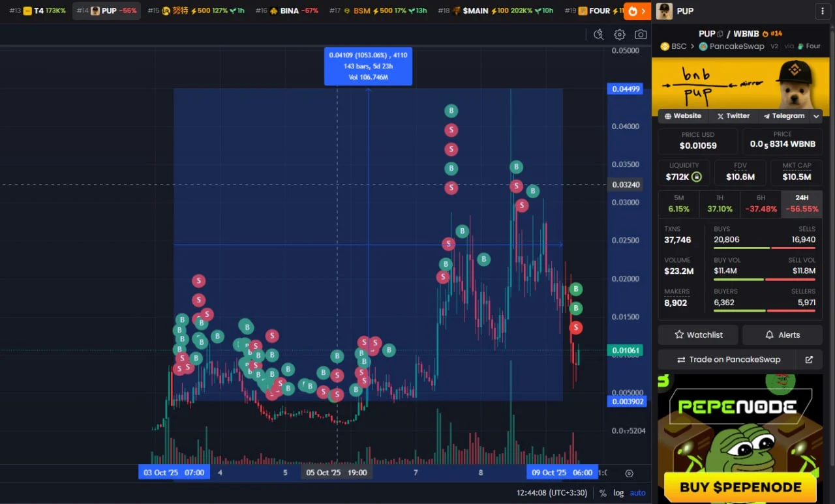This screenshot has height=504, width=835.
Task: Select the 1H timeframe stats tab
Action: pos(720,203)
